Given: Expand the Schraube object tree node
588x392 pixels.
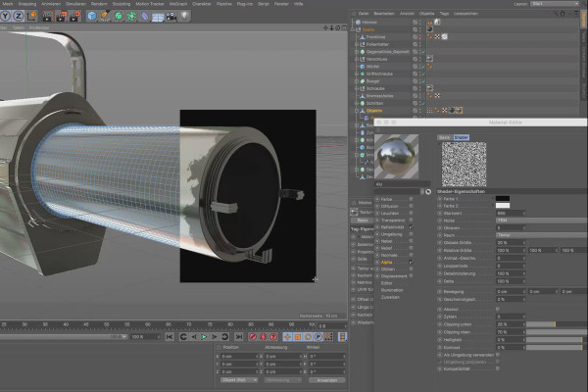Looking at the screenshot, I should [x=357, y=88].
